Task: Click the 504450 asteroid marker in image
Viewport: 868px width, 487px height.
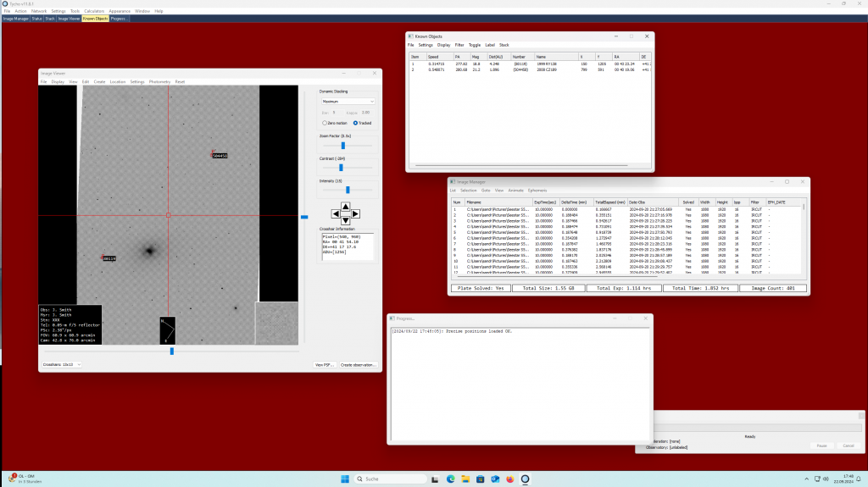Action: pos(220,156)
